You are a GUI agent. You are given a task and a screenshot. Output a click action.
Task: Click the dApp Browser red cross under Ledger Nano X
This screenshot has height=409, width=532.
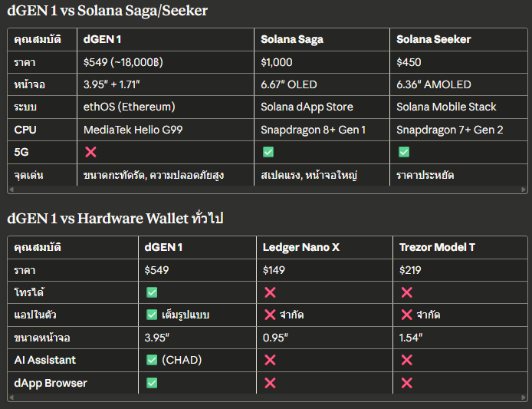point(269,382)
